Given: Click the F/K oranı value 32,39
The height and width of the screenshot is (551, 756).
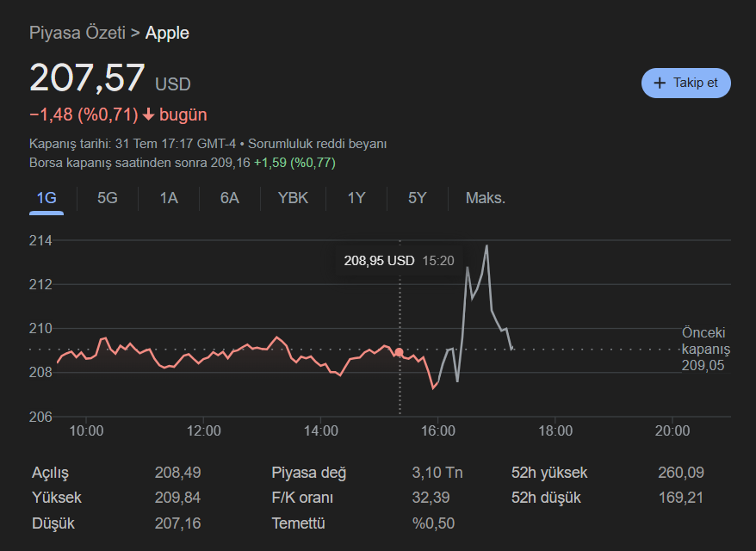Looking at the screenshot, I should coord(431,498).
